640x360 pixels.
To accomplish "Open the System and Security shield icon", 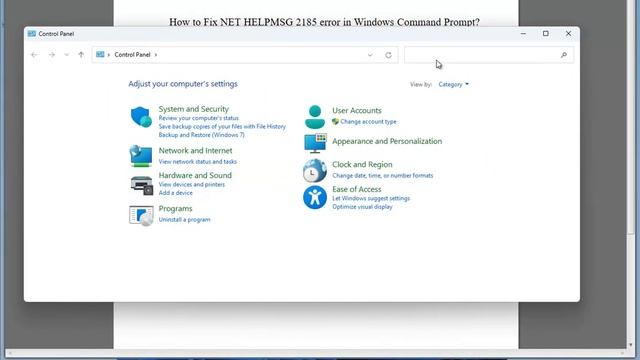I will (141, 117).
